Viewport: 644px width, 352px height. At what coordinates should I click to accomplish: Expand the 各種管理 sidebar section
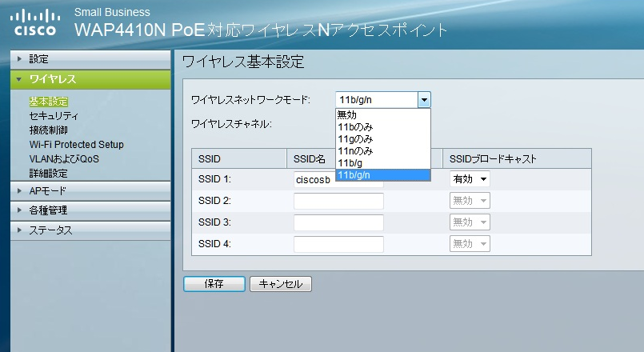click(90, 210)
